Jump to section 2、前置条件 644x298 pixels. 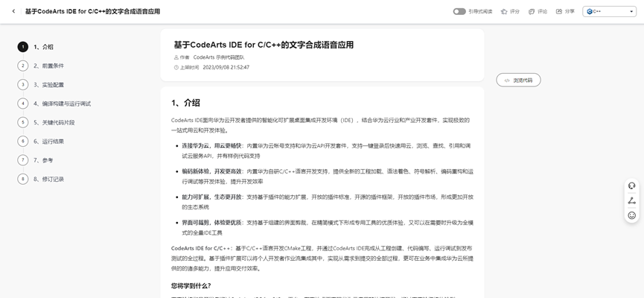tap(48, 66)
